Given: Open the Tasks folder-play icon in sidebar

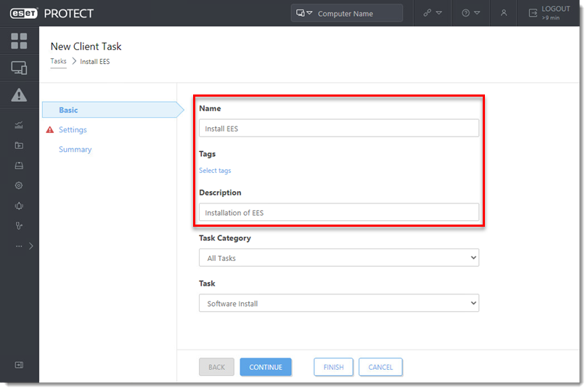Looking at the screenshot, I should click(x=19, y=145).
